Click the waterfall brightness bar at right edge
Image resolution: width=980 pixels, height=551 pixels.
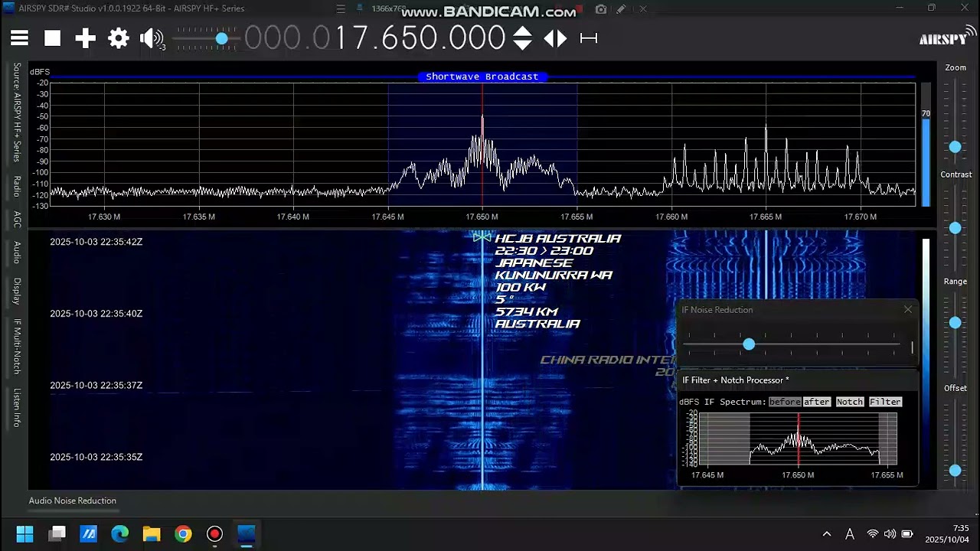pos(926,360)
